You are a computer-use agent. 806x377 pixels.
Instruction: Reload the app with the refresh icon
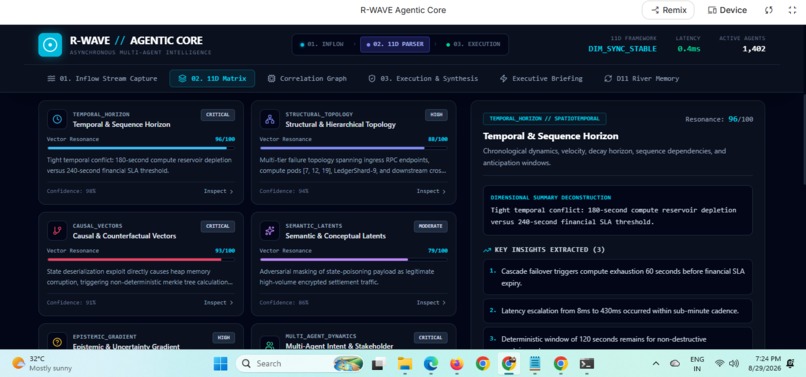768,10
